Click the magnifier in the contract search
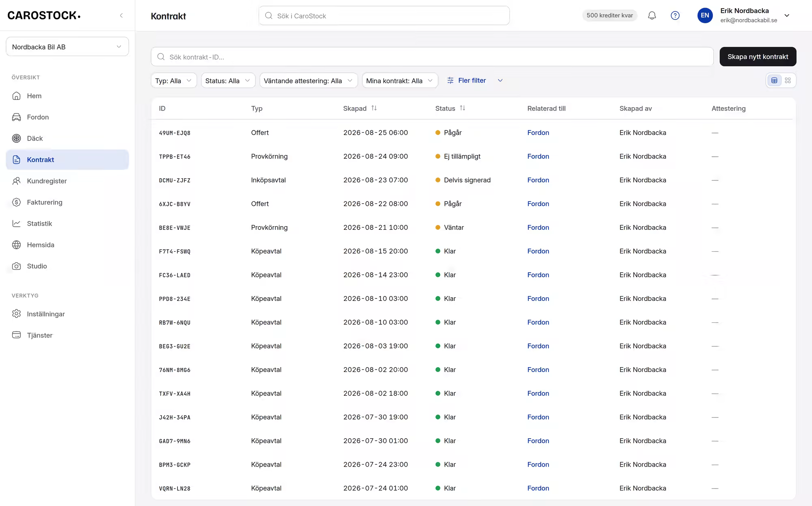 point(161,57)
